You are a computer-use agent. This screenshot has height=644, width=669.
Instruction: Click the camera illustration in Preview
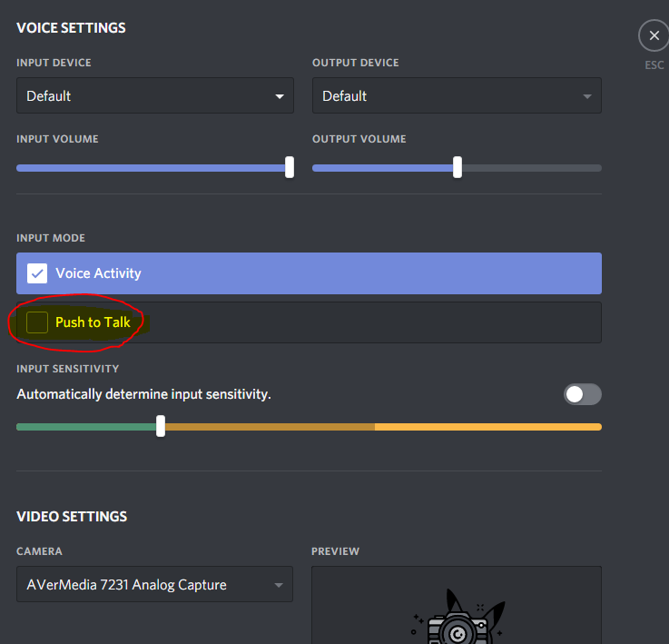458,617
